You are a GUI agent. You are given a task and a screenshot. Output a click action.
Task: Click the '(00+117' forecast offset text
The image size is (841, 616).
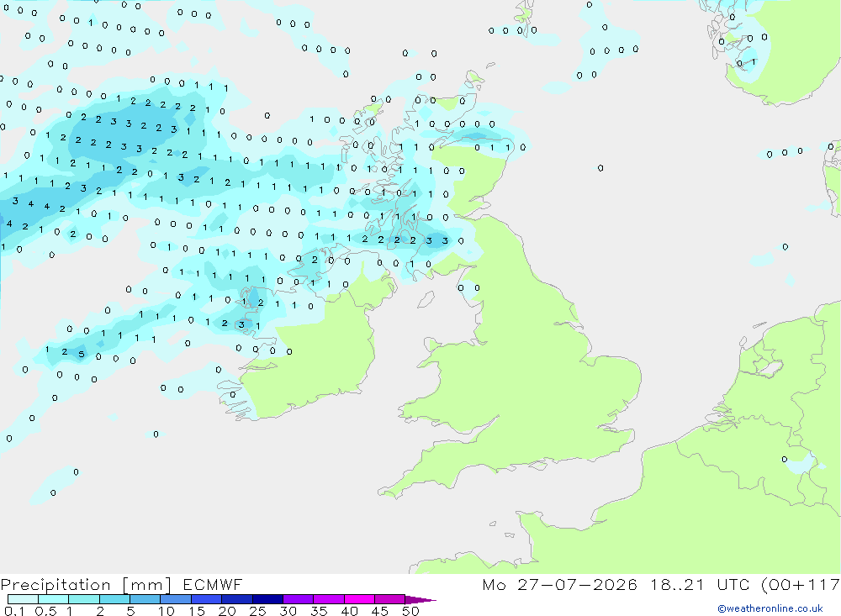[x=801, y=584]
